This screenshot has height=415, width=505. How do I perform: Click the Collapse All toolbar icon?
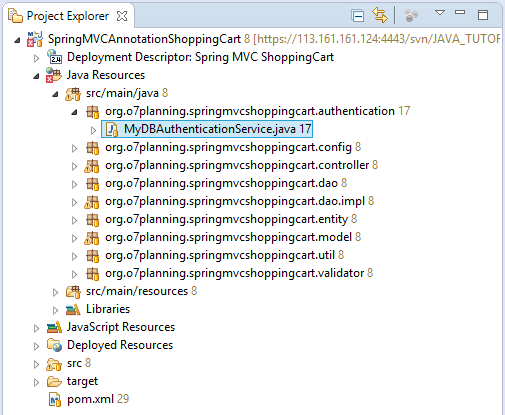[358, 16]
